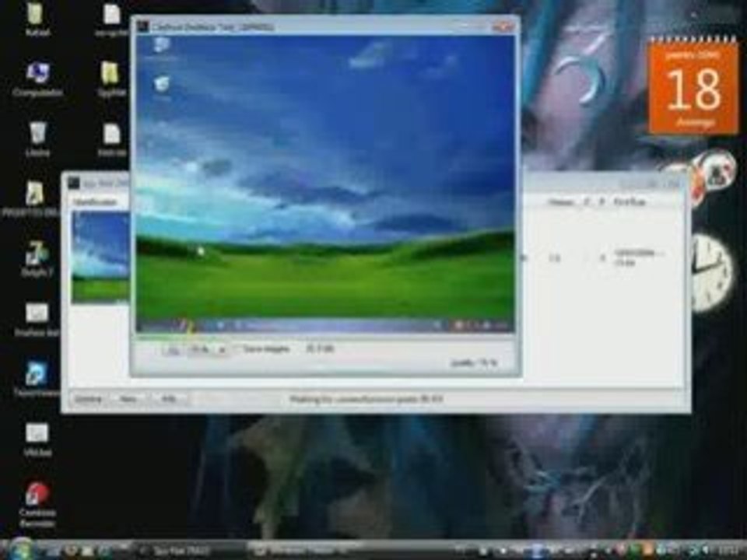Open the VM.bat desktop file

(x=37, y=440)
